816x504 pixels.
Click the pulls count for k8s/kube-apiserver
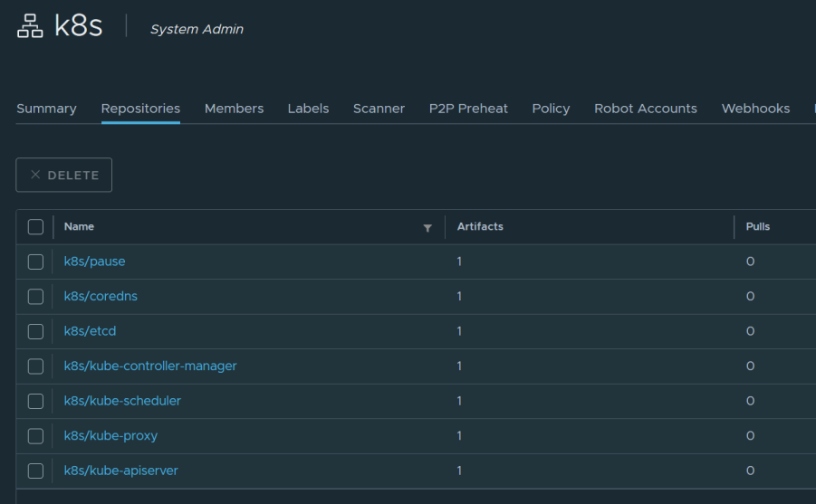click(x=750, y=471)
